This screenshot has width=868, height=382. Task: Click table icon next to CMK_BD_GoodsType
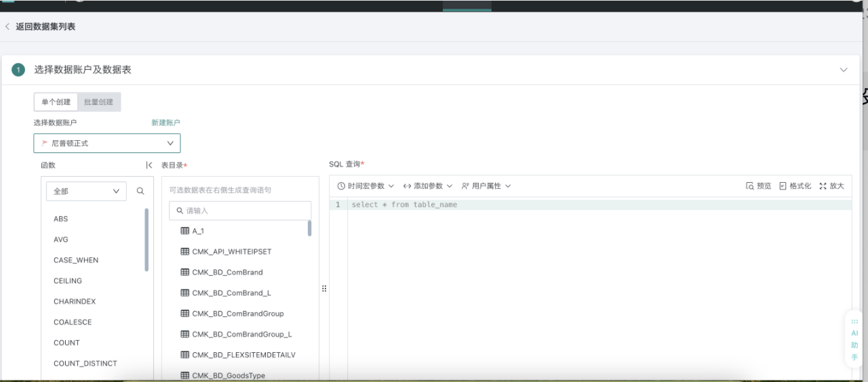(x=184, y=375)
